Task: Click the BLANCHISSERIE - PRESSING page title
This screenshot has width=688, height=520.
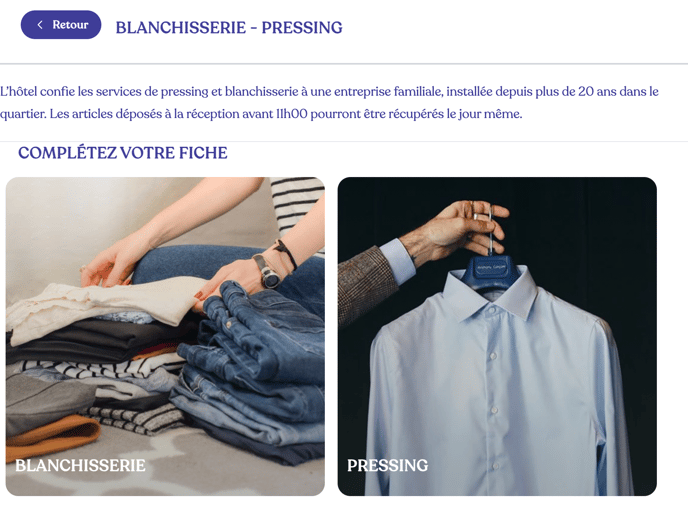Action: click(x=229, y=27)
